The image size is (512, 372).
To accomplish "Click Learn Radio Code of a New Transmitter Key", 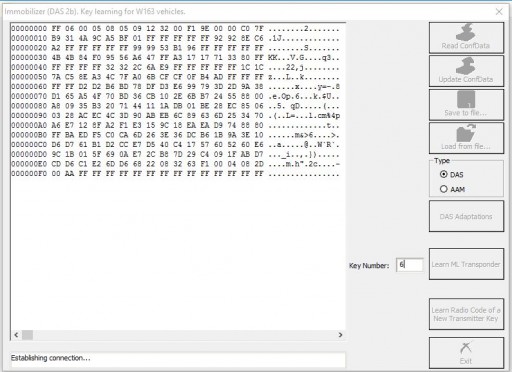I will 466,314.
